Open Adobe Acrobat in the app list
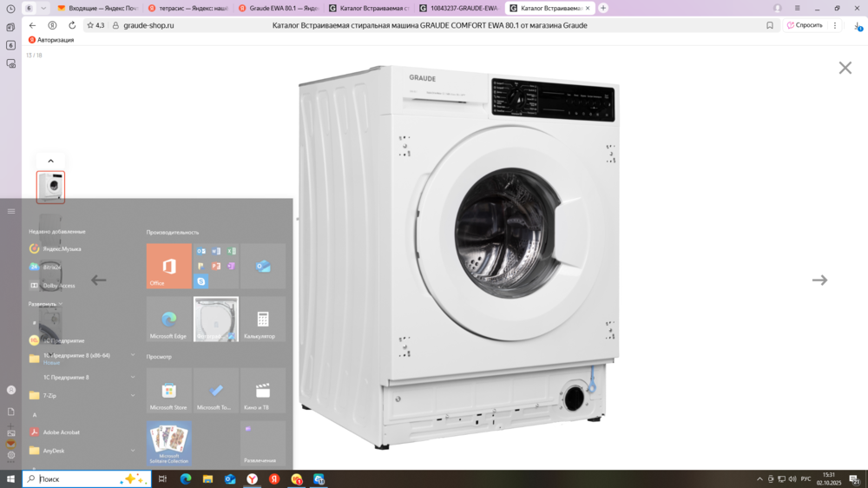Image resolution: width=868 pixels, height=488 pixels. click(x=61, y=432)
